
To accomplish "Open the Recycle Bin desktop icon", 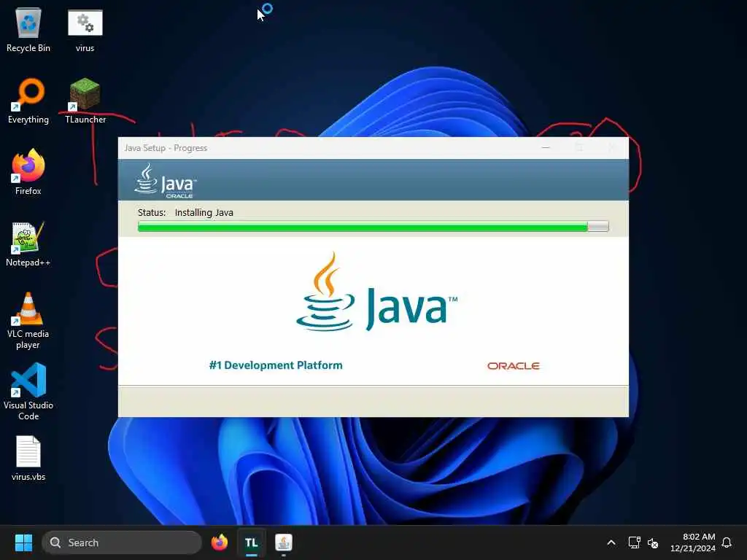I will (28, 30).
